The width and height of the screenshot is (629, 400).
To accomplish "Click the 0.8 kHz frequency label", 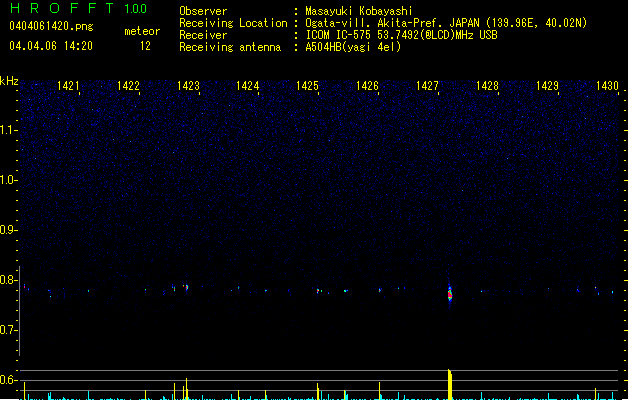I will click(x=9, y=280).
